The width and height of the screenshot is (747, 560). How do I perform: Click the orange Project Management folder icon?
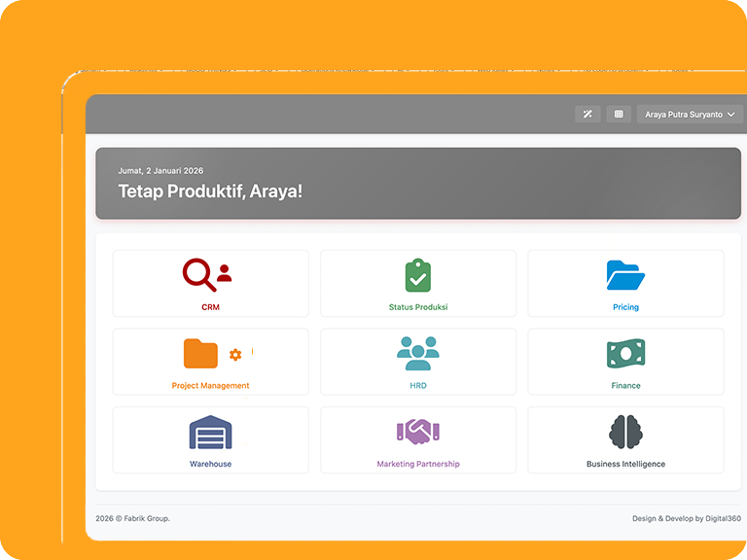(200, 353)
